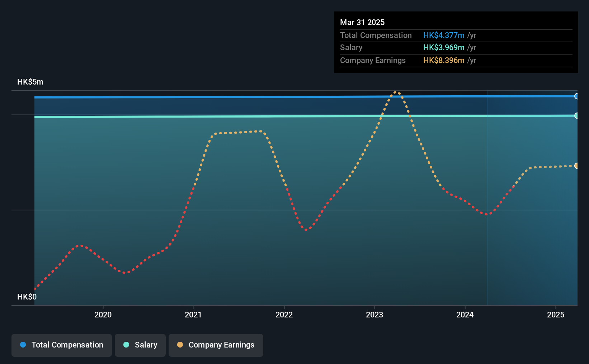The width and height of the screenshot is (589, 364).
Task: Click the 2025 x-axis label
Action: pos(556,315)
